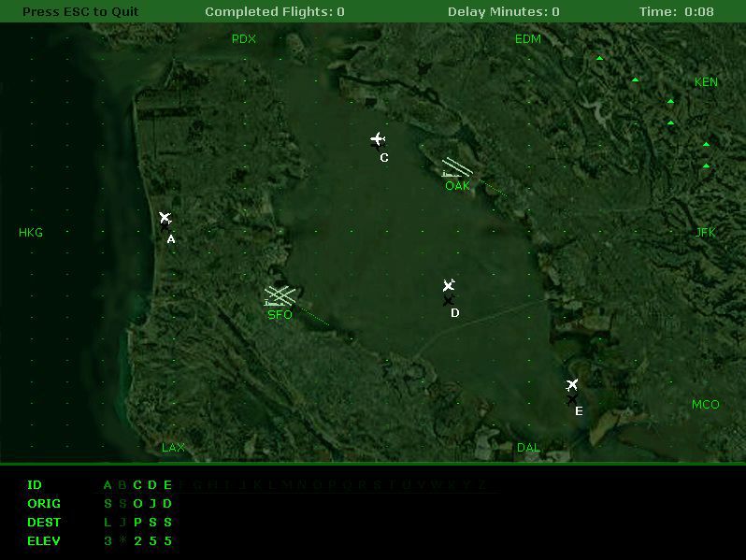Select airplane C over the bay
This screenshot has height=560, width=746.
[378, 140]
